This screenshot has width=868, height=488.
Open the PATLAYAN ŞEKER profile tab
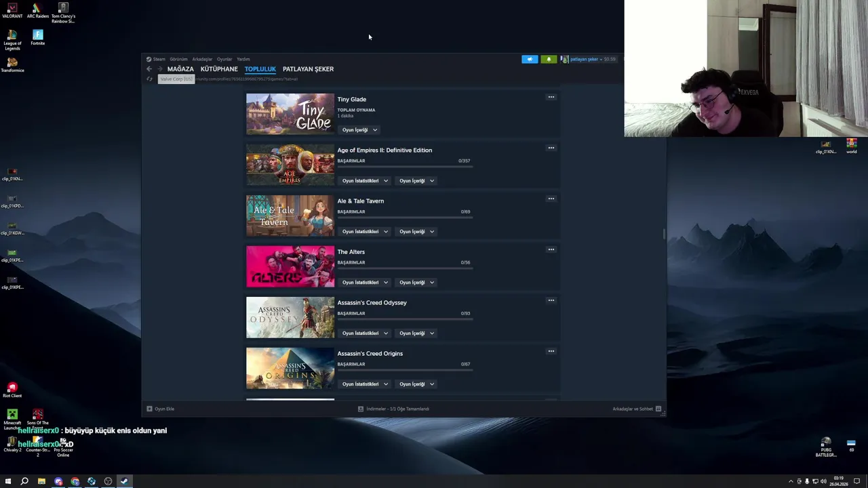tap(308, 69)
